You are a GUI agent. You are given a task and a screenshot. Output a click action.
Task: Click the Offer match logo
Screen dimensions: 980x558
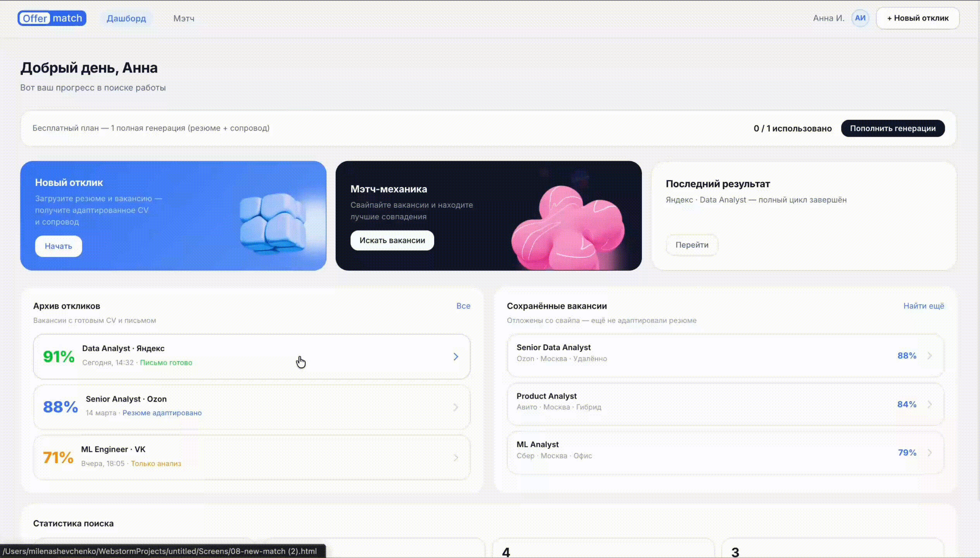(x=52, y=18)
